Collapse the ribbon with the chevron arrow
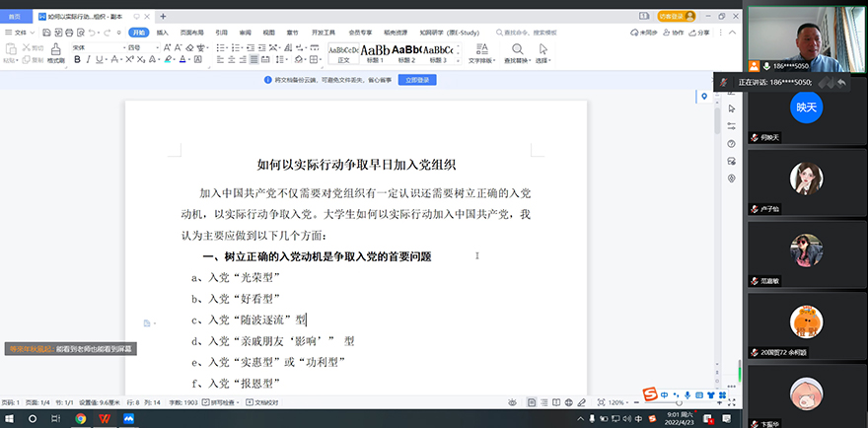The width and height of the screenshot is (868, 428). (x=732, y=33)
